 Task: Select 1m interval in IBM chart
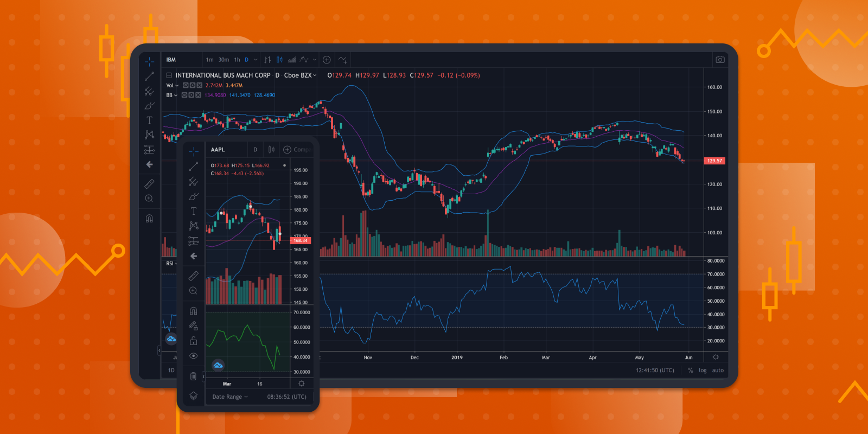coord(209,60)
